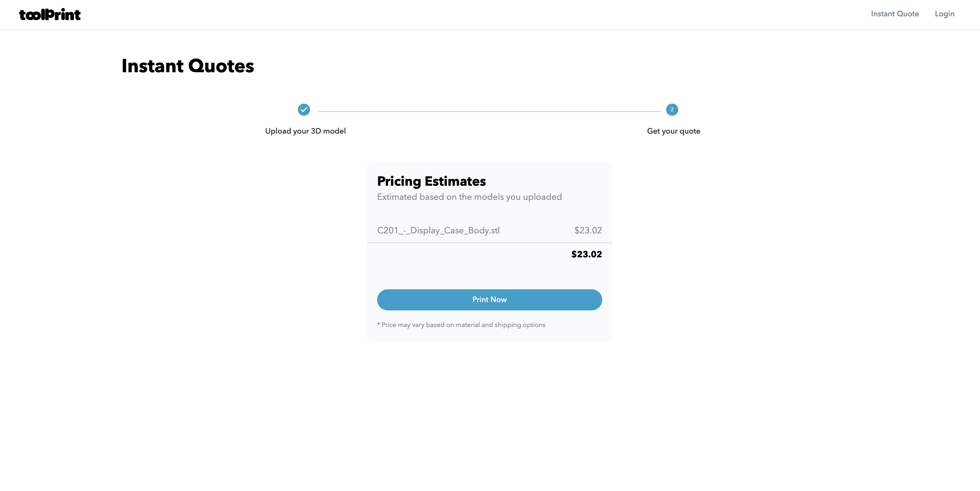This screenshot has height=491, width=980.
Task: Click the bold total price $23.02
Action: point(586,254)
